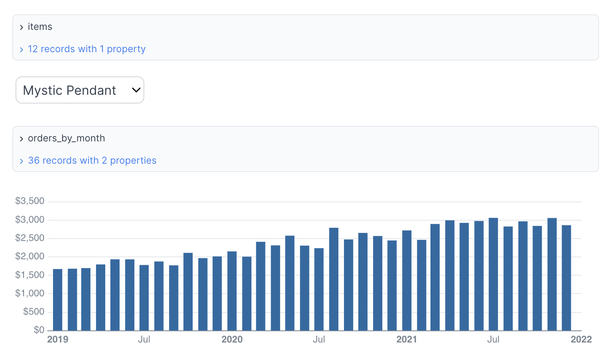Click the $3,500 y-axis label
613x364 pixels.
(x=30, y=201)
